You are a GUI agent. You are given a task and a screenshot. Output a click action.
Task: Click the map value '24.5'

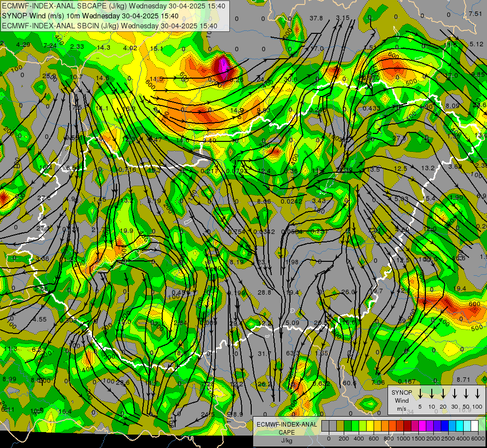(208, 415)
